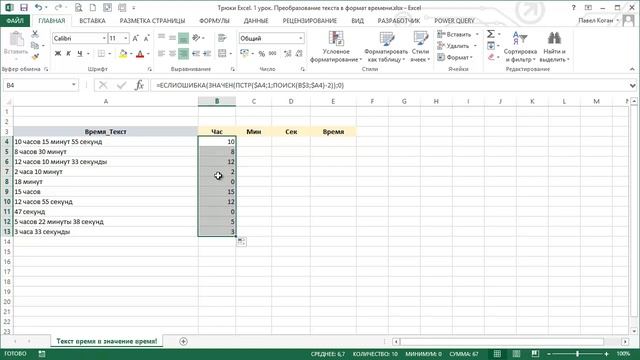Open the Merge cells dropdown arrow

pos(231,54)
